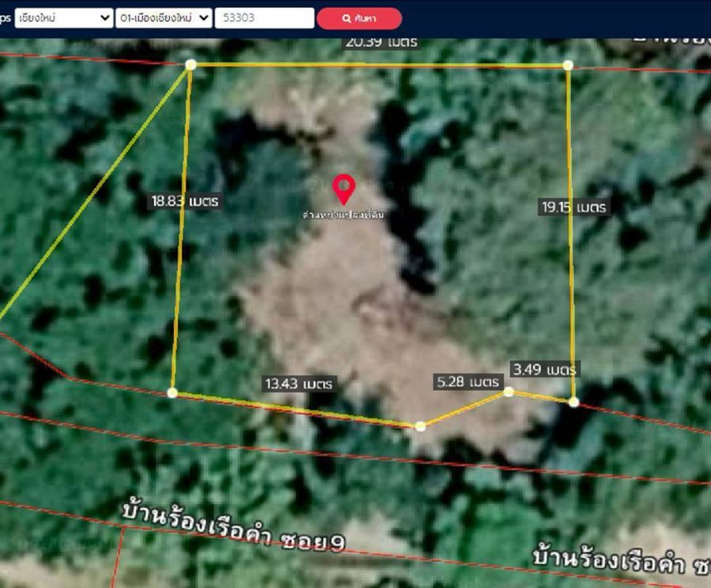Click the 19.15 เมตร measurement label
This screenshot has width=711, height=588.
(x=574, y=207)
